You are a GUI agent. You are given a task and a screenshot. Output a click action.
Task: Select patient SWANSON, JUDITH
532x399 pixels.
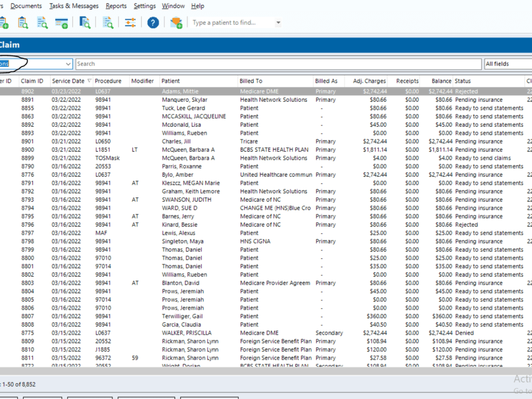coord(187,199)
